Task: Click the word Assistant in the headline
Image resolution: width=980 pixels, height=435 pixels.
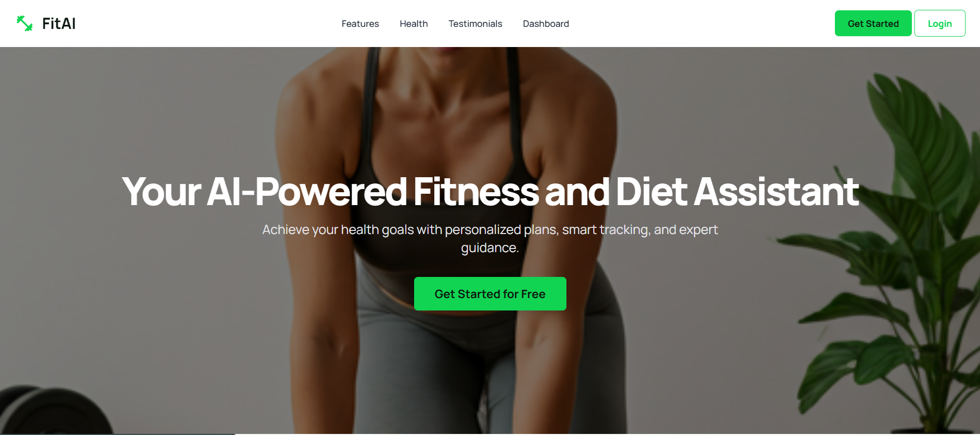Action: click(x=776, y=192)
